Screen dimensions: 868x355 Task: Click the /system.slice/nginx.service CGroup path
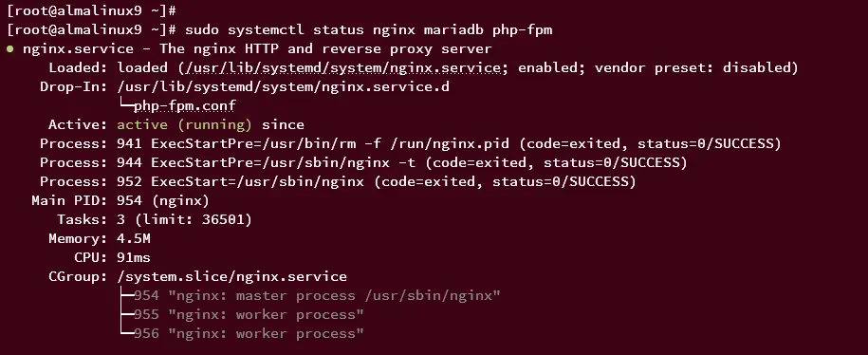tap(232, 276)
